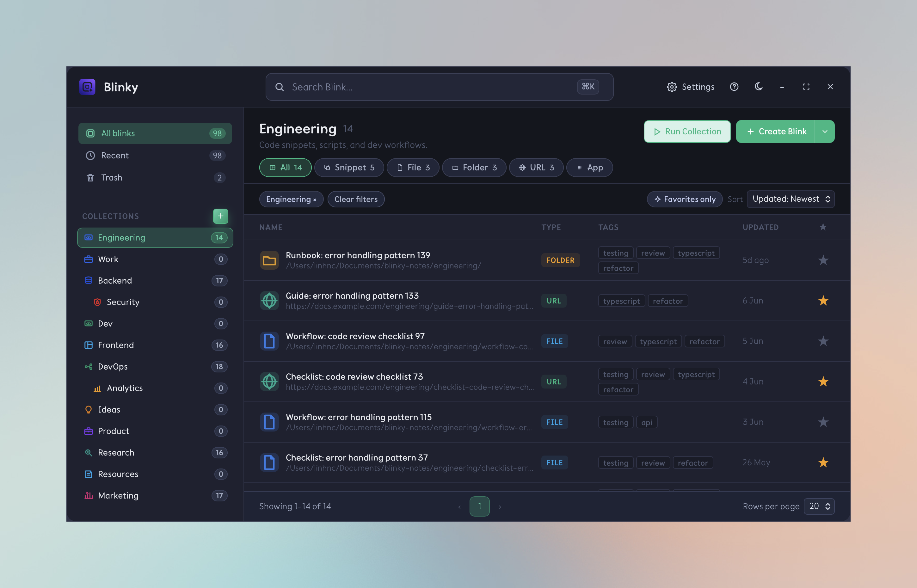This screenshot has height=588, width=917.
Task: Click the Blinky app logo icon
Action: coord(87,87)
